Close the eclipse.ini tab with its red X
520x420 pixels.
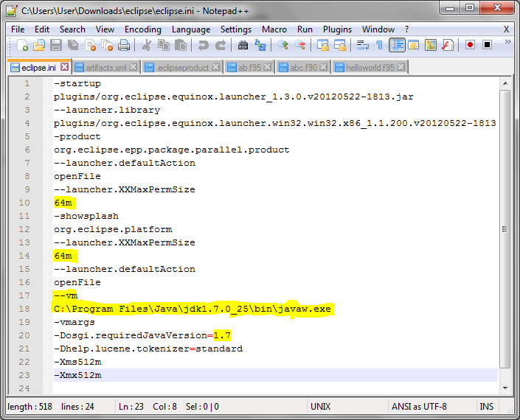point(65,67)
